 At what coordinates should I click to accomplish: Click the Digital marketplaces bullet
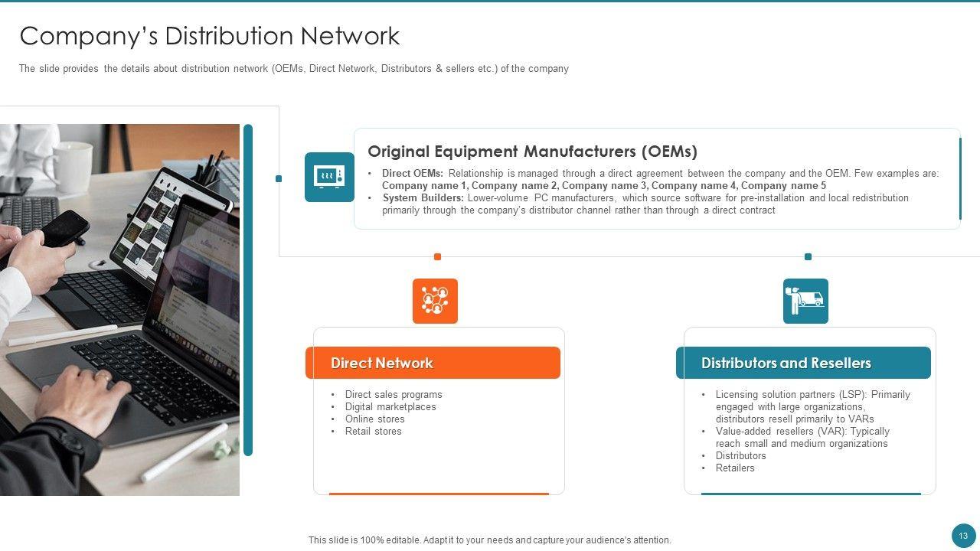click(x=390, y=407)
